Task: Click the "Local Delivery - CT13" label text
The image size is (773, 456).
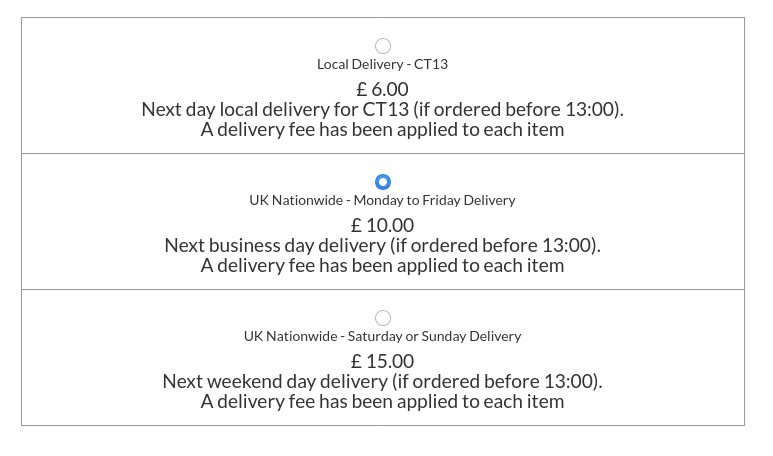Action: pyautogui.click(x=382, y=64)
